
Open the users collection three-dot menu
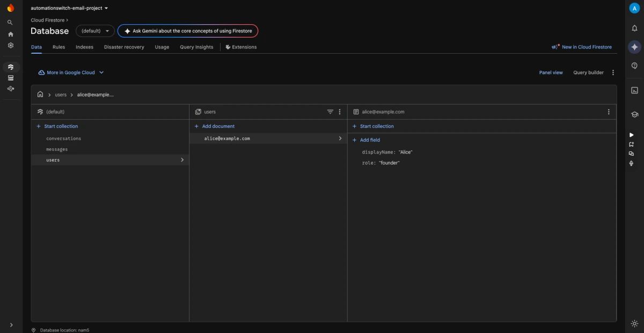coord(340,112)
